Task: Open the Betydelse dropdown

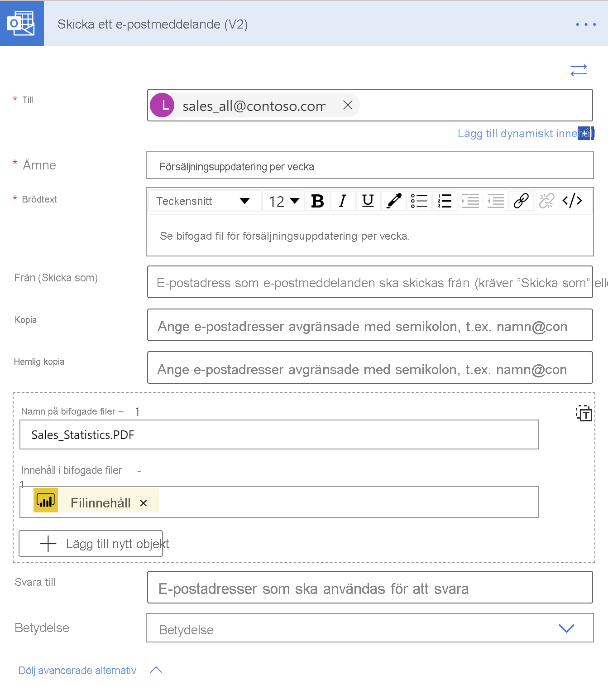Action: [x=369, y=628]
